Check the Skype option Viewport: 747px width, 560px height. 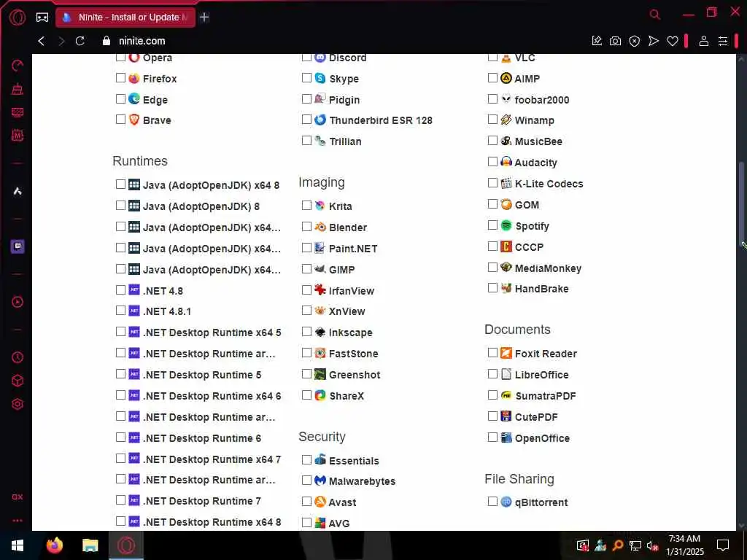click(x=307, y=77)
